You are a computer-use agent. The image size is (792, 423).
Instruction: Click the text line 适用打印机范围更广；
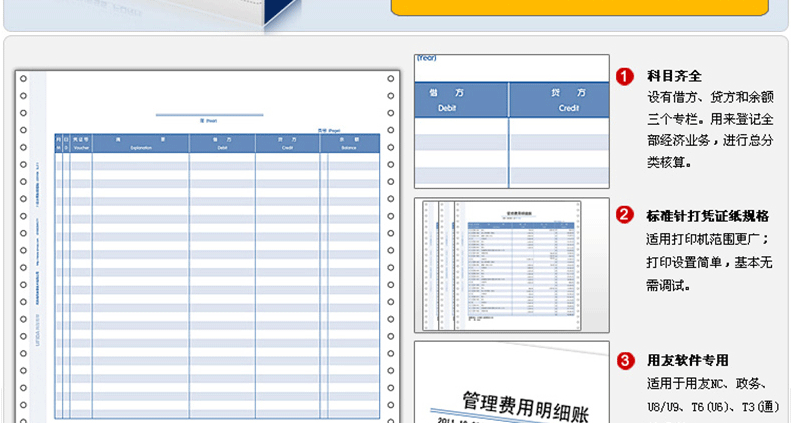(708, 239)
